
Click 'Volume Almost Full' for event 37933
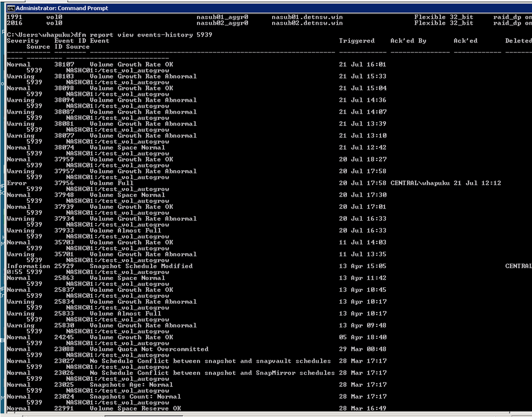[x=125, y=231]
